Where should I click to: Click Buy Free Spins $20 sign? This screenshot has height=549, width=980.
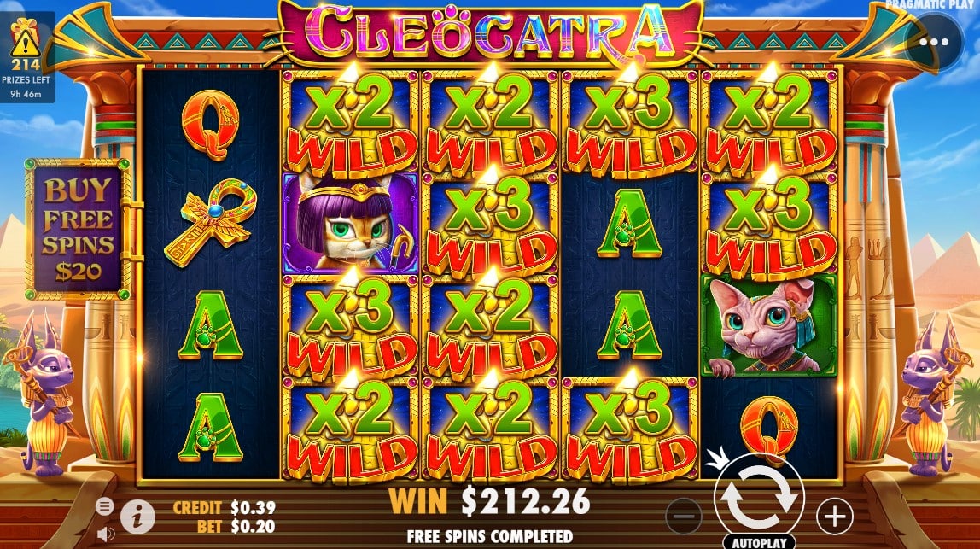pos(79,230)
